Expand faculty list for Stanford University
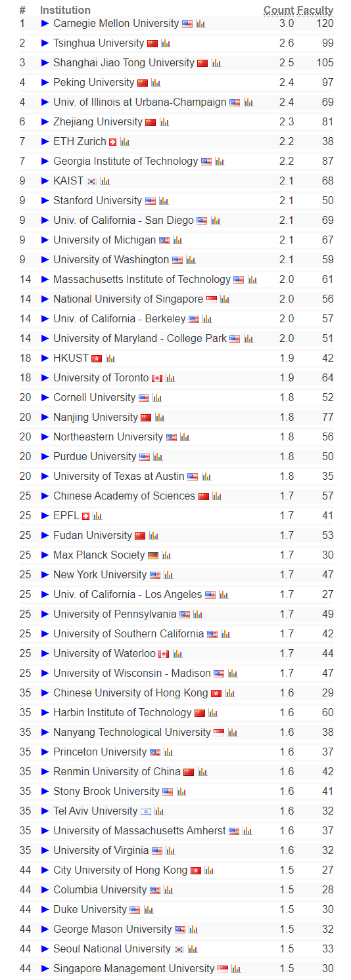 (x=45, y=200)
